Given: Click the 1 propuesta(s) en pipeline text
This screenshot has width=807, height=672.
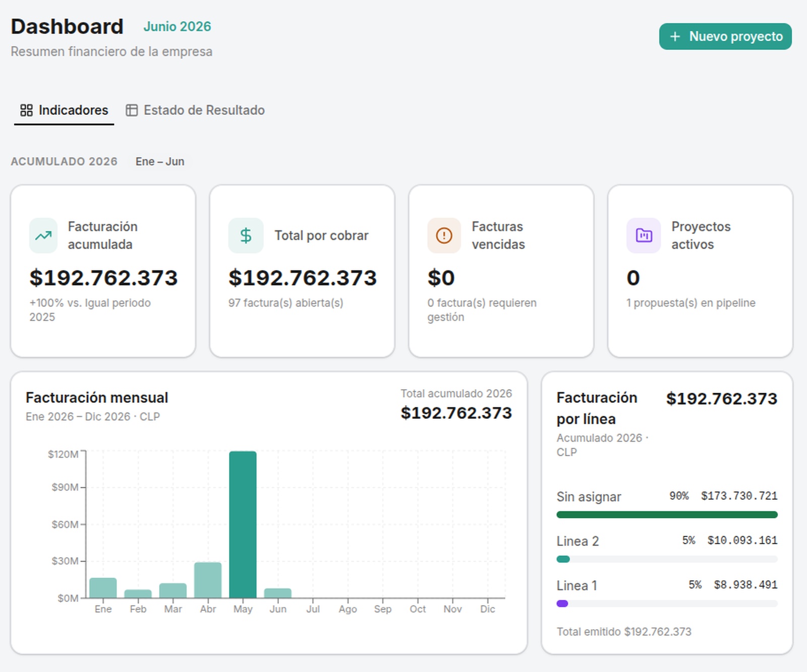Looking at the screenshot, I should [x=691, y=303].
